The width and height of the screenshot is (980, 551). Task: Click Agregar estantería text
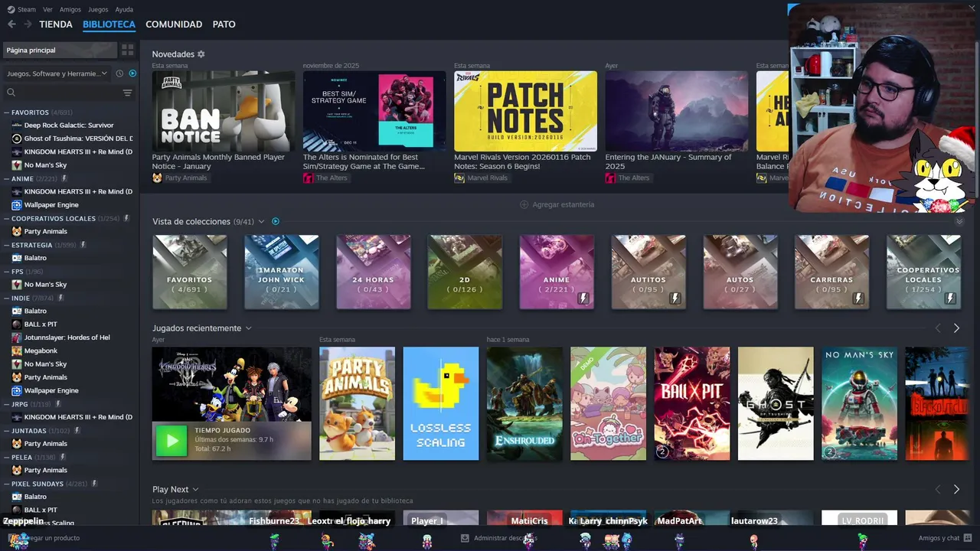[563, 204]
